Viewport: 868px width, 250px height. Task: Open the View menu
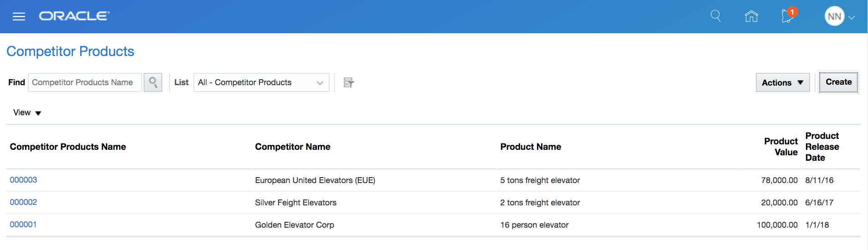tap(27, 112)
